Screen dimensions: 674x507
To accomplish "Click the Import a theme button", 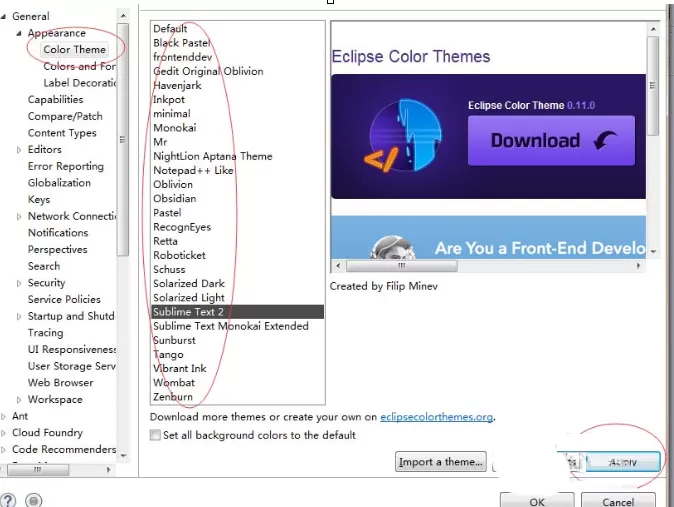I will click(441, 462).
